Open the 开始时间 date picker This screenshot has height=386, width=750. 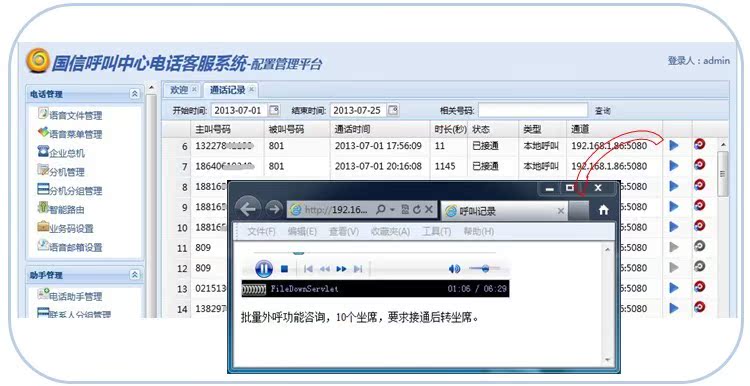point(274,110)
